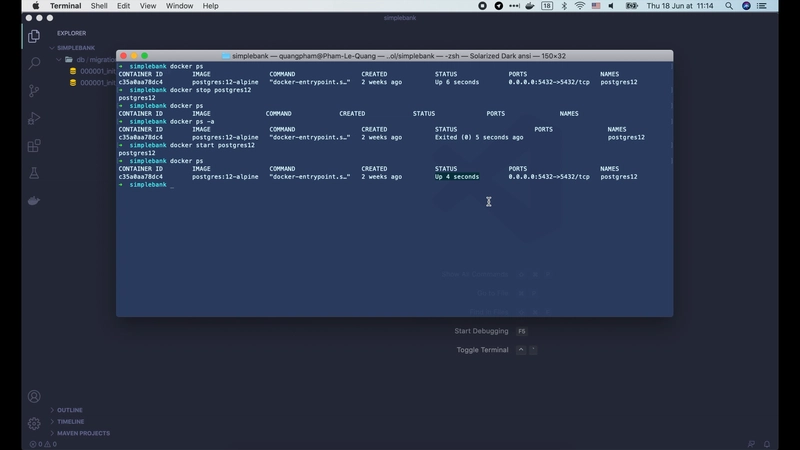The image size is (800, 450).
Task: Open Source Control view in activity bar
Action: click(x=34, y=91)
